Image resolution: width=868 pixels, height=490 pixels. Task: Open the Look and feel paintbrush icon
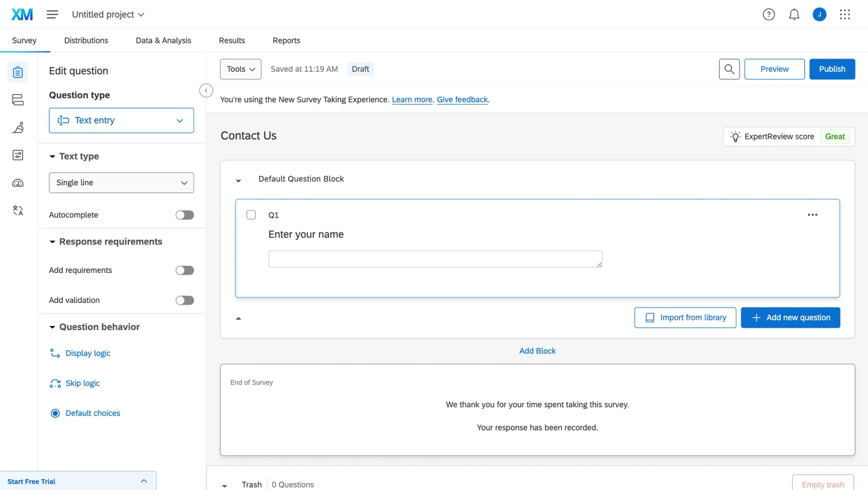(x=18, y=127)
